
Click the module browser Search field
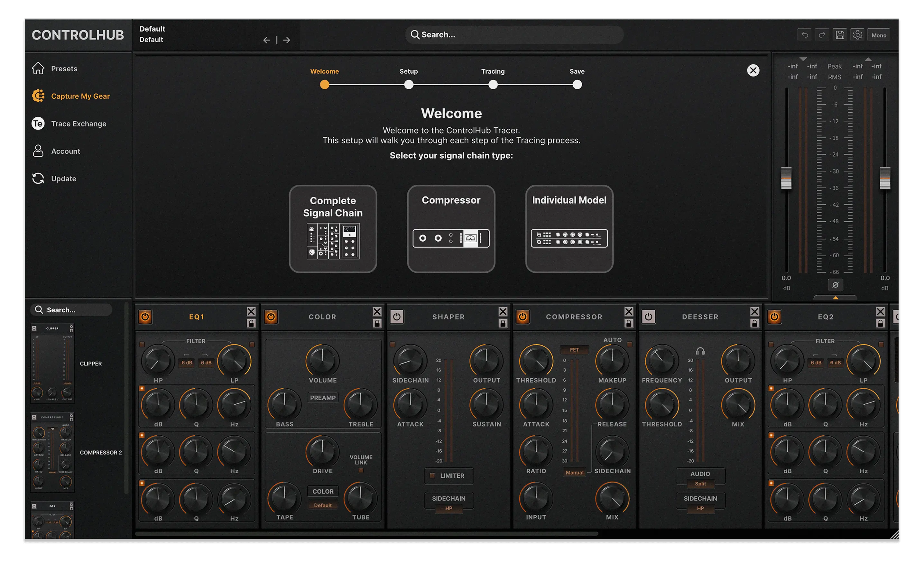71,310
